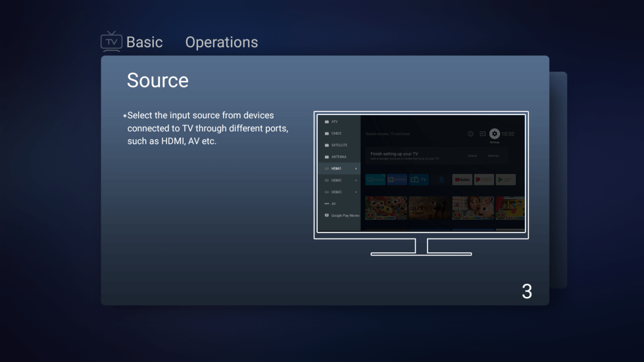Select ATV in the source list
The image size is (644, 362).
334,122
